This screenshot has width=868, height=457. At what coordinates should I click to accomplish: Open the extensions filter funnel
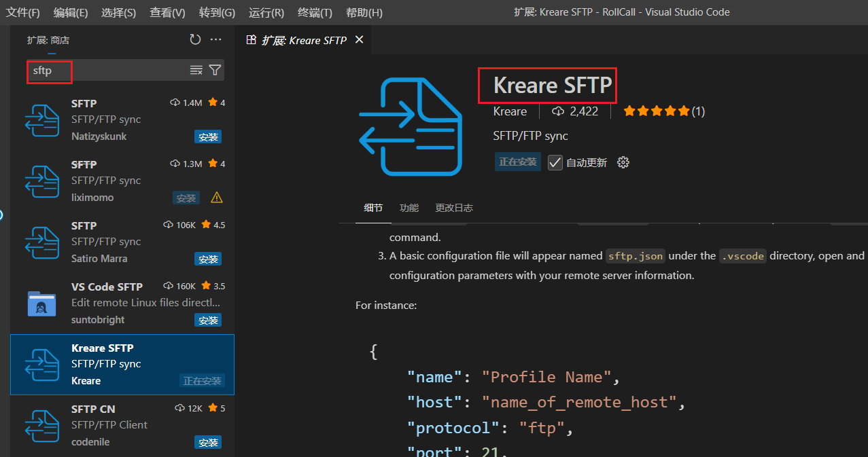click(215, 70)
